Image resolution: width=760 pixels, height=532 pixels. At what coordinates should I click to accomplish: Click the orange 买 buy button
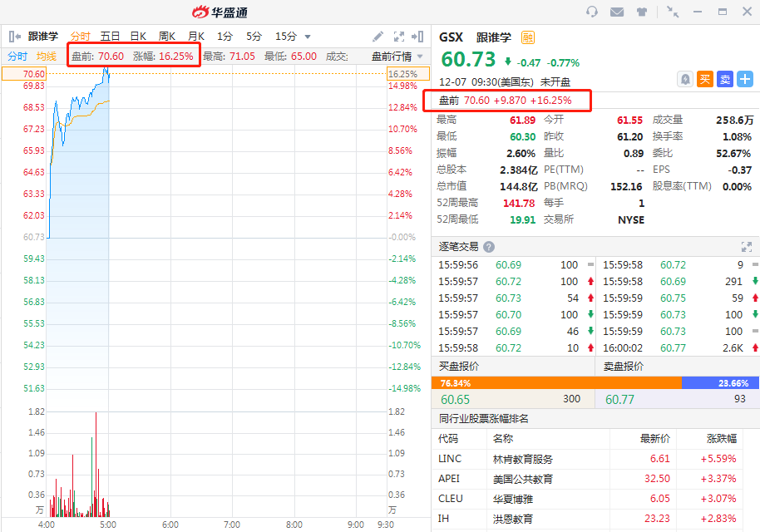pos(705,79)
